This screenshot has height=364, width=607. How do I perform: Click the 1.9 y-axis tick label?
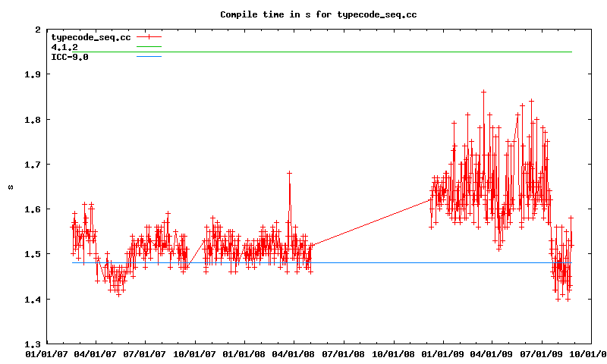tap(31, 74)
